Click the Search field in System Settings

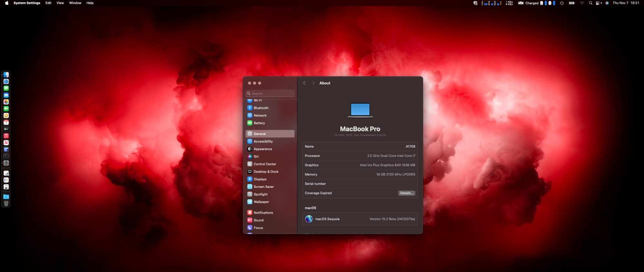click(x=270, y=93)
